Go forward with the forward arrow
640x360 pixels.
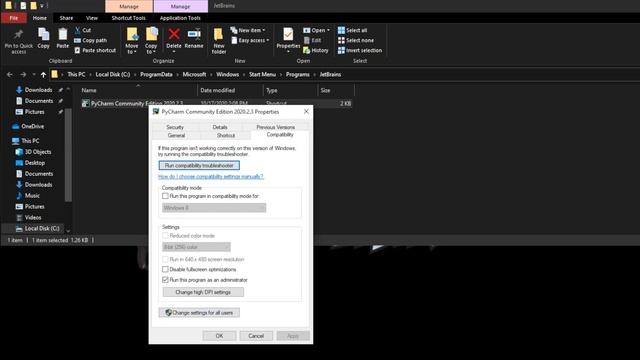23,75
